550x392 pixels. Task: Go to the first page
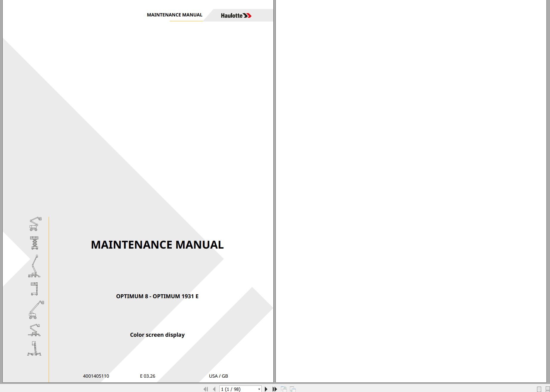click(x=206, y=389)
